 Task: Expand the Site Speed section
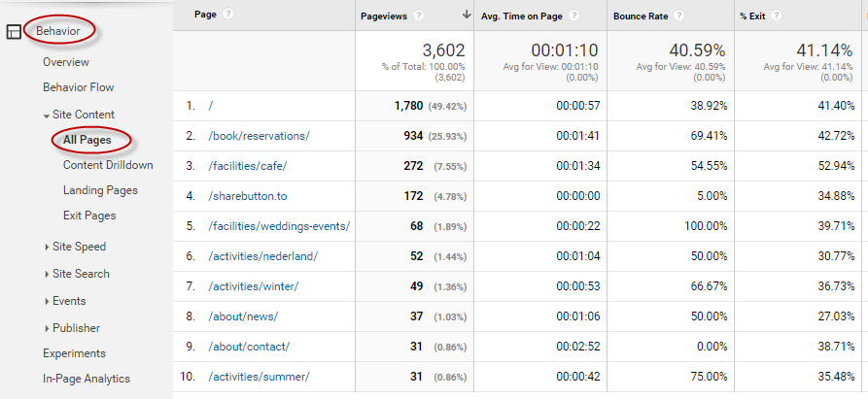(47, 248)
